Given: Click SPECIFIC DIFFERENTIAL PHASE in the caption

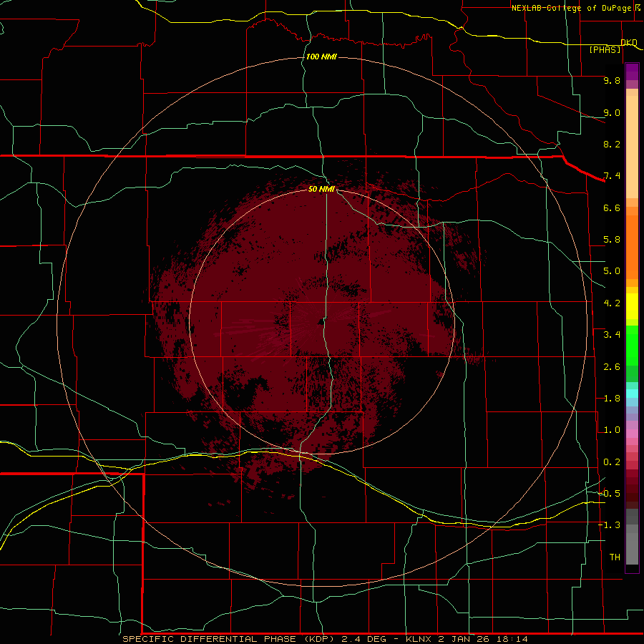Looking at the screenshot, I should coord(210,639).
